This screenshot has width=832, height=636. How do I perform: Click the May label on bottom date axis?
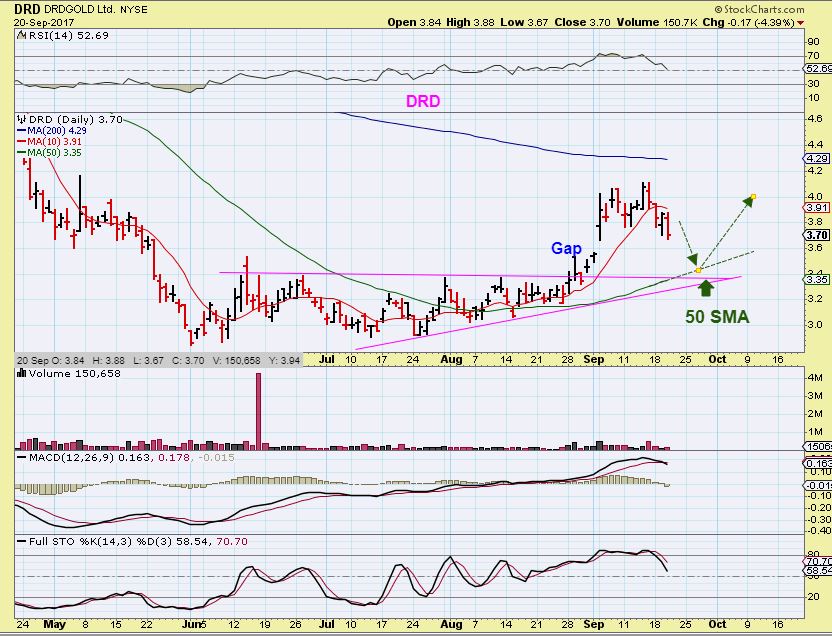point(54,624)
